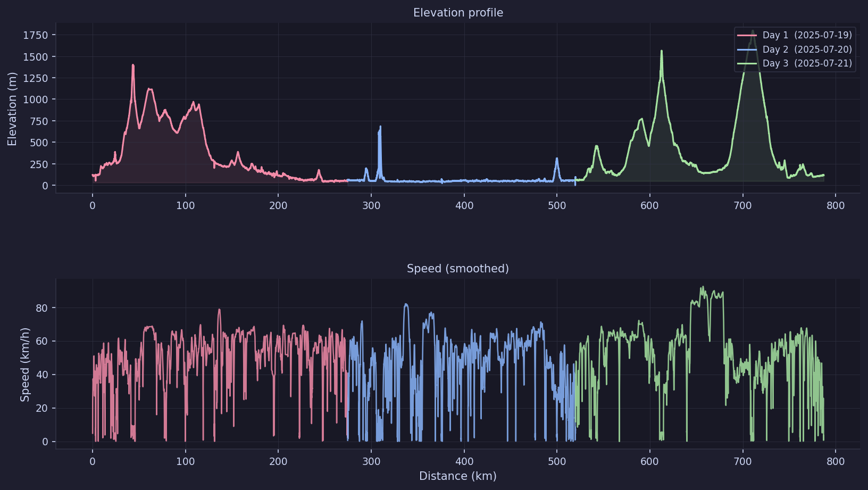Collapse the Elevation profile panel title
868x490 pixels.
(x=458, y=12)
